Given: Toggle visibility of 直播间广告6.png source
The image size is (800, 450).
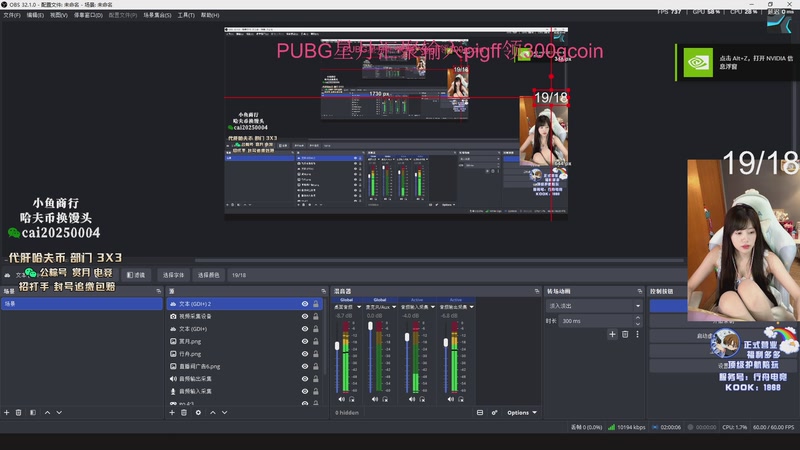Looking at the screenshot, I should click(x=305, y=366).
